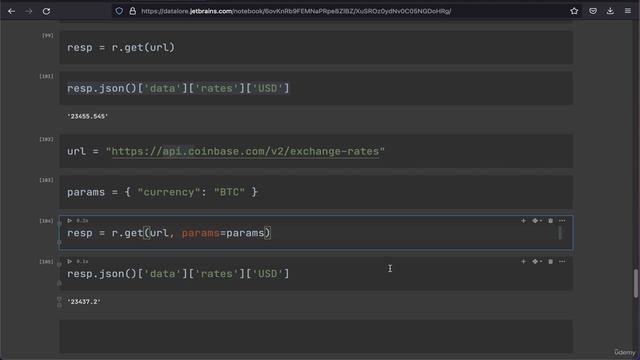Run the resp = r.get(url, params=params) cell
This screenshot has height=360, width=640.
coord(70,220)
